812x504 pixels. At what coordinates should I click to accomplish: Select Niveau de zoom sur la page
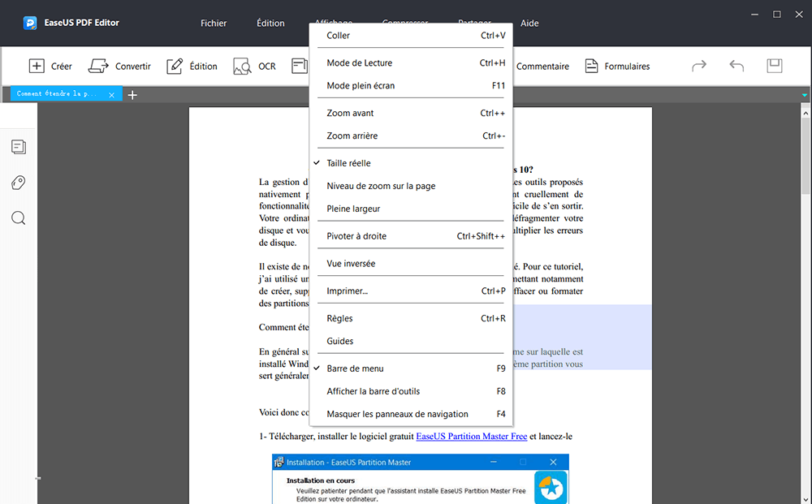click(x=412, y=186)
